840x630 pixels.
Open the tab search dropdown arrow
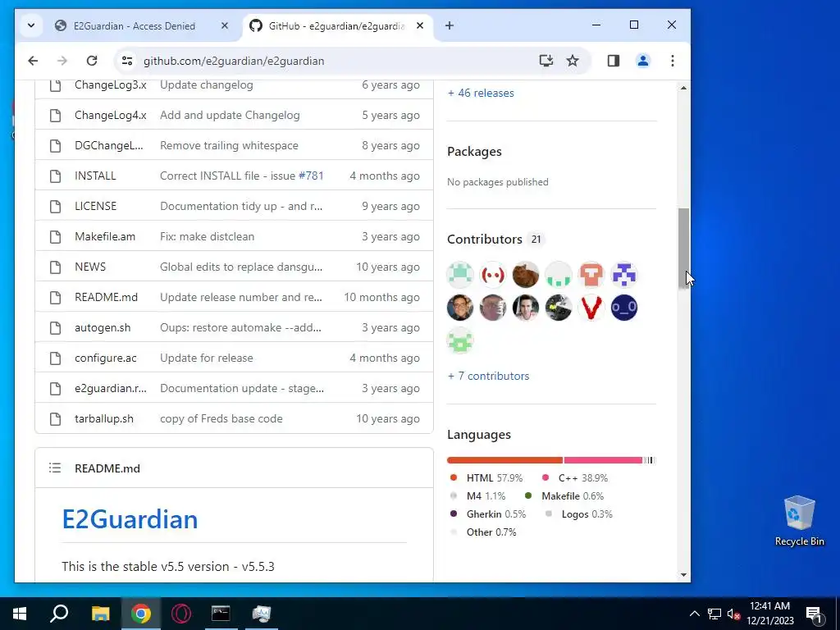point(31,25)
